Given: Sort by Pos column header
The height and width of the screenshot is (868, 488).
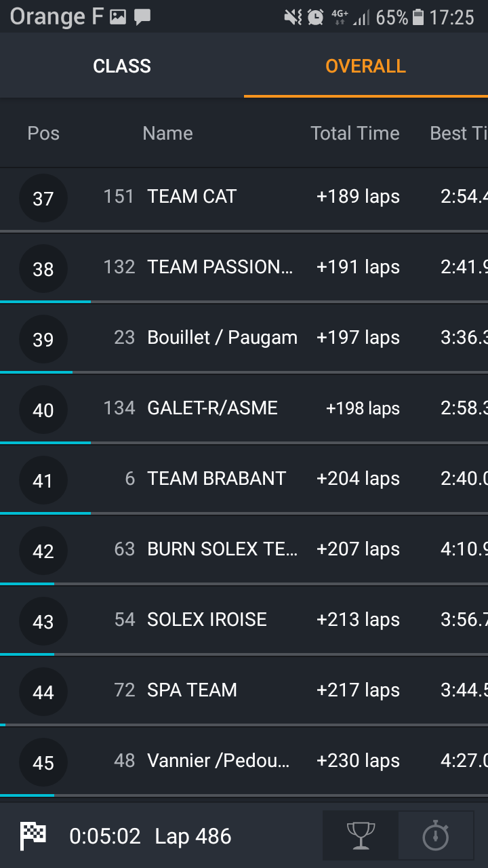Looking at the screenshot, I should coord(43,133).
